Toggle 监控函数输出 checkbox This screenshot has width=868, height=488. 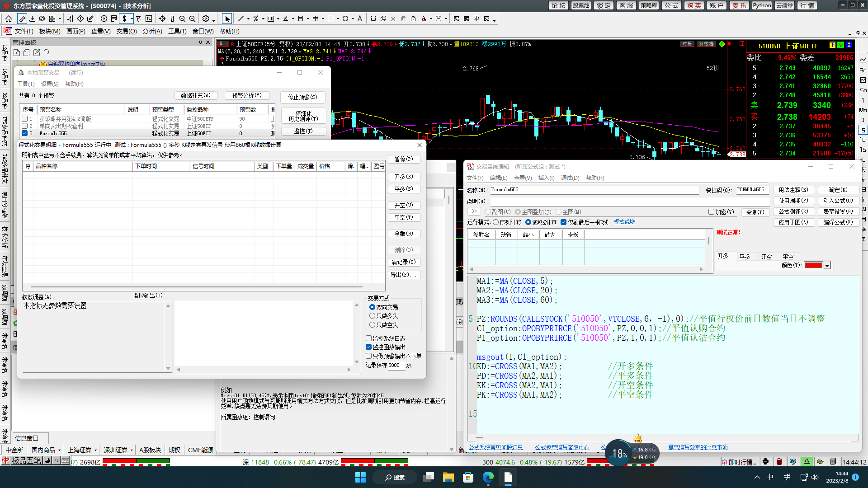(x=368, y=347)
